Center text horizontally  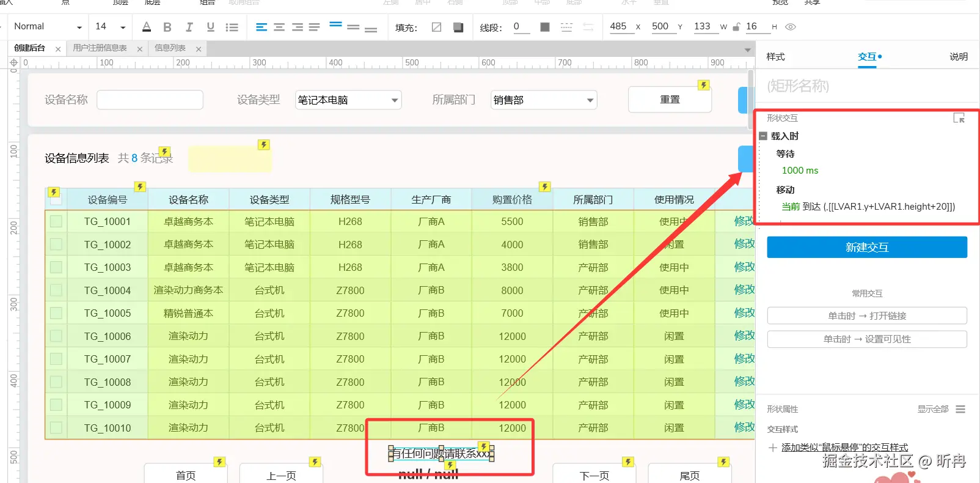tap(279, 27)
